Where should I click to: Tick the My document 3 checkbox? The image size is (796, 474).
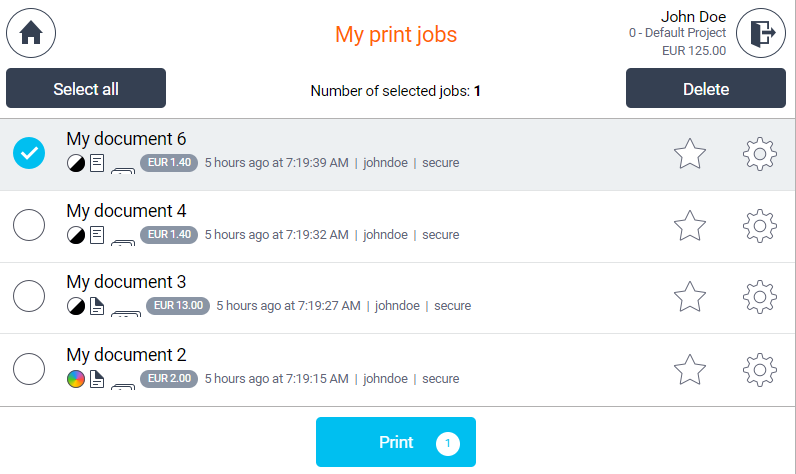pyautogui.click(x=30, y=297)
